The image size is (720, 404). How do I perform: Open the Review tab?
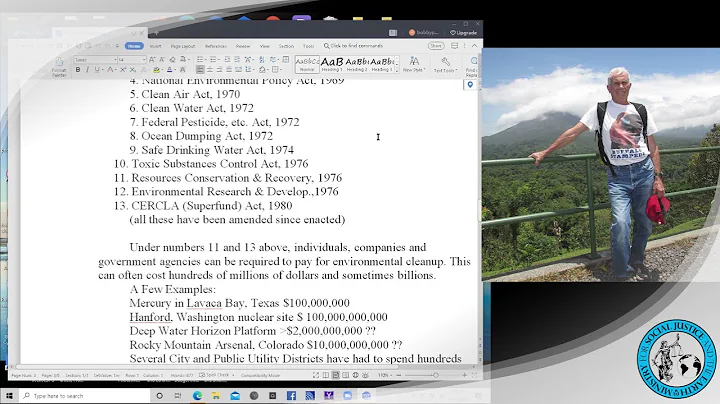coord(243,46)
